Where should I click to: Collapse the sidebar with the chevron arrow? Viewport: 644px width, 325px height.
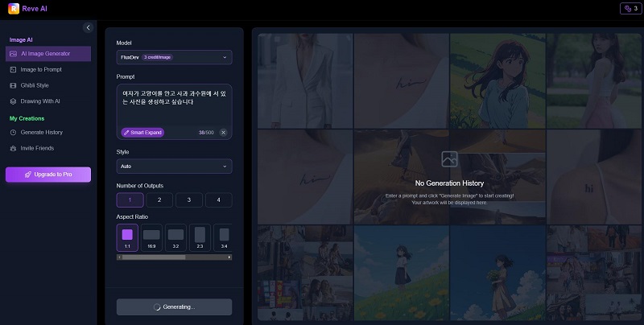[88, 27]
